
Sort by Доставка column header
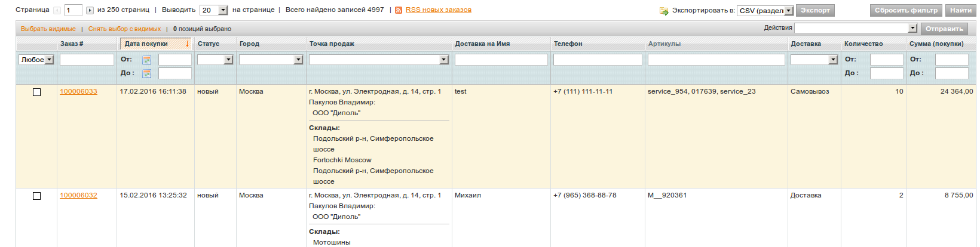pos(806,44)
